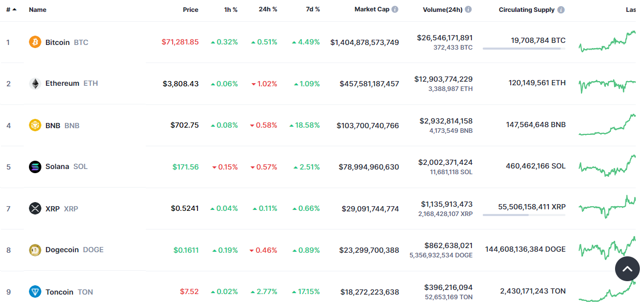Sort by Volume(24h) column header

[x=442, y=9]
